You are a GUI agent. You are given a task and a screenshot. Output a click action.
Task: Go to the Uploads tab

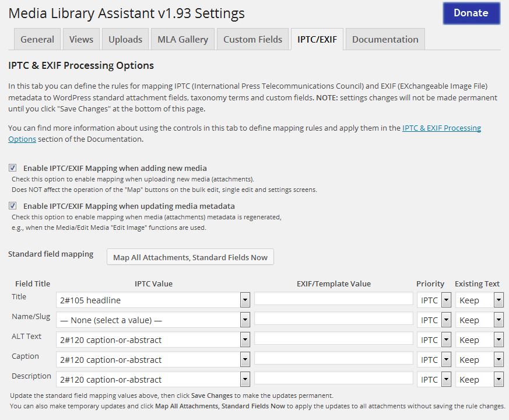[125, 39]
